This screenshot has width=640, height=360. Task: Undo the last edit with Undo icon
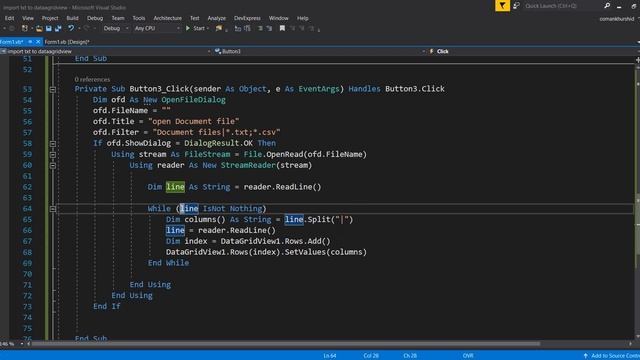click(71, 28)
